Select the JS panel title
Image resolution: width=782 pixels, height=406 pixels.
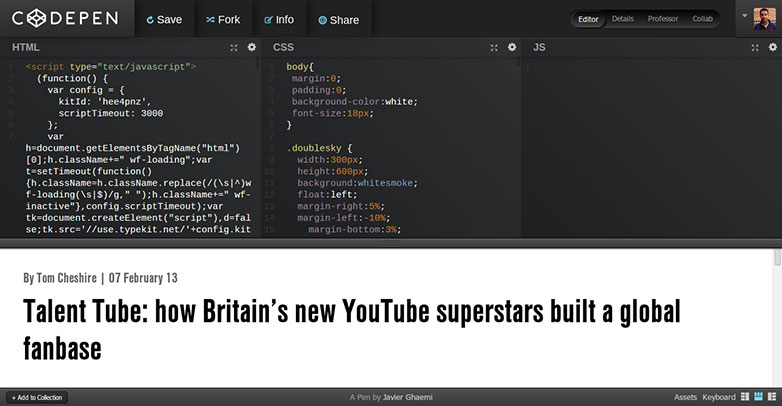539,47
